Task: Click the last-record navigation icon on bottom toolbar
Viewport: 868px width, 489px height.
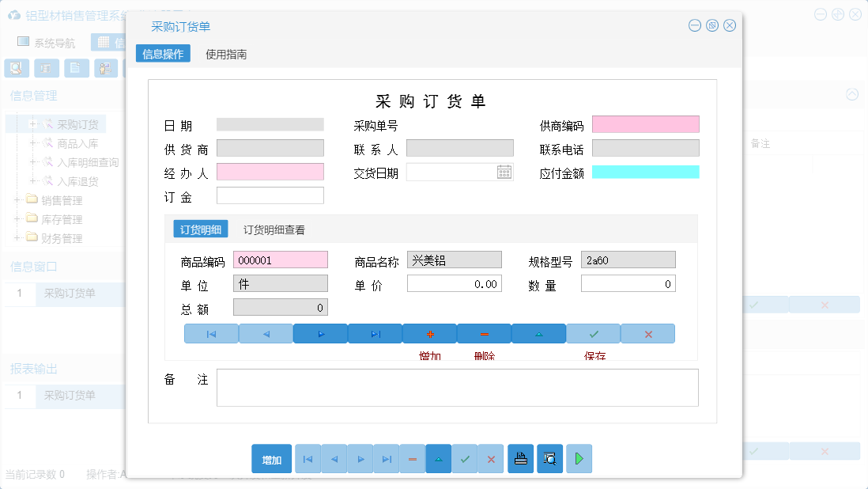Action: [386, 459]
